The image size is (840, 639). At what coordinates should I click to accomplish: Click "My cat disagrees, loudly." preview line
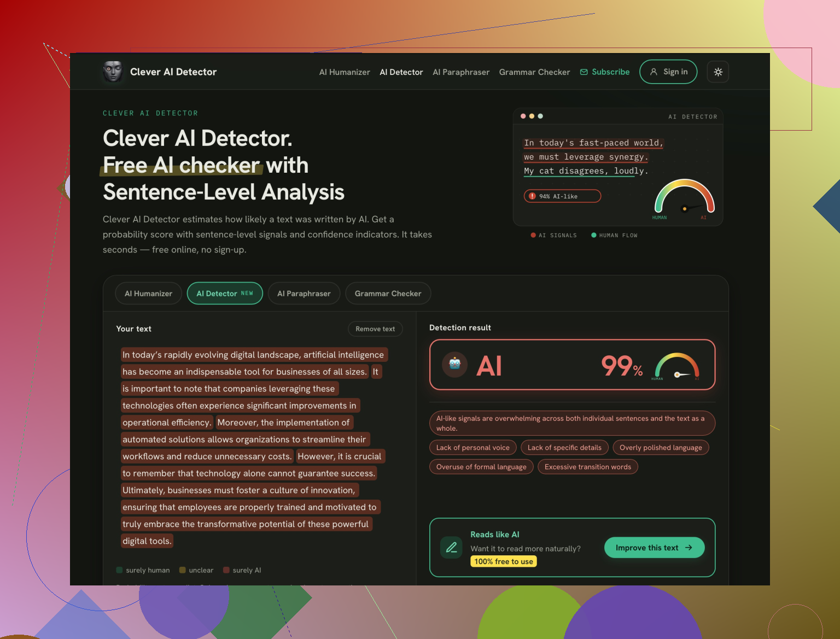[x=586, y=171]
